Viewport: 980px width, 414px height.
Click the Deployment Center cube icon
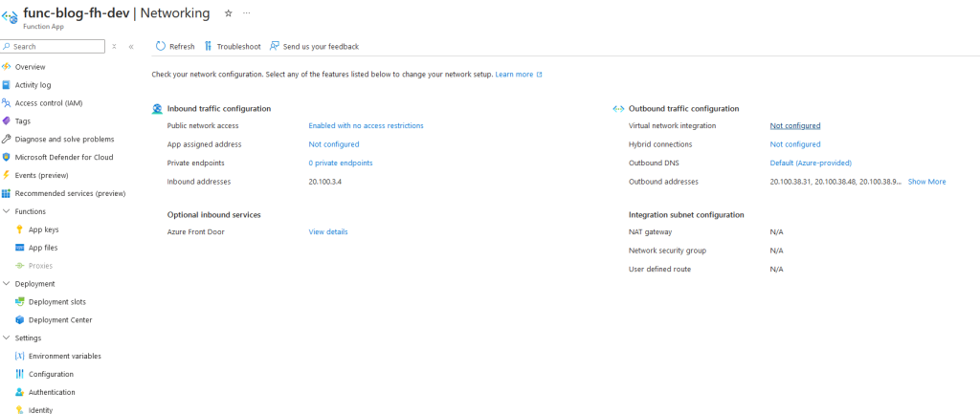coord(19,319)
